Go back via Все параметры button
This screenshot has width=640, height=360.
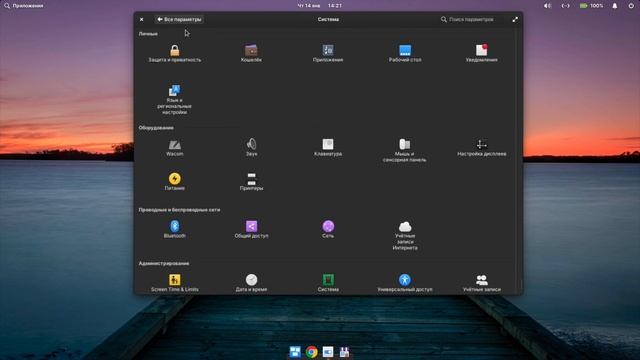click(179, 19)
